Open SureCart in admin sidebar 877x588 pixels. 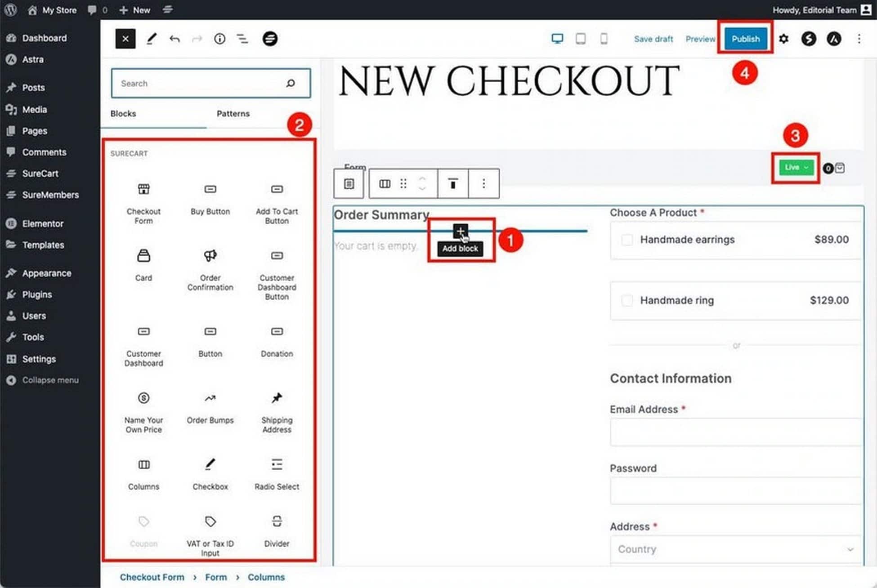click(40, 174)
